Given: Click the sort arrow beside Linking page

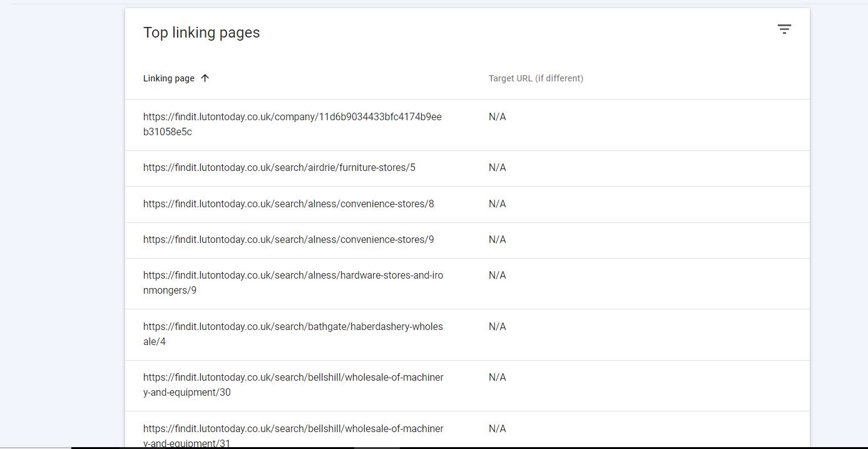Looking at the screenshot, I should 205,78.
